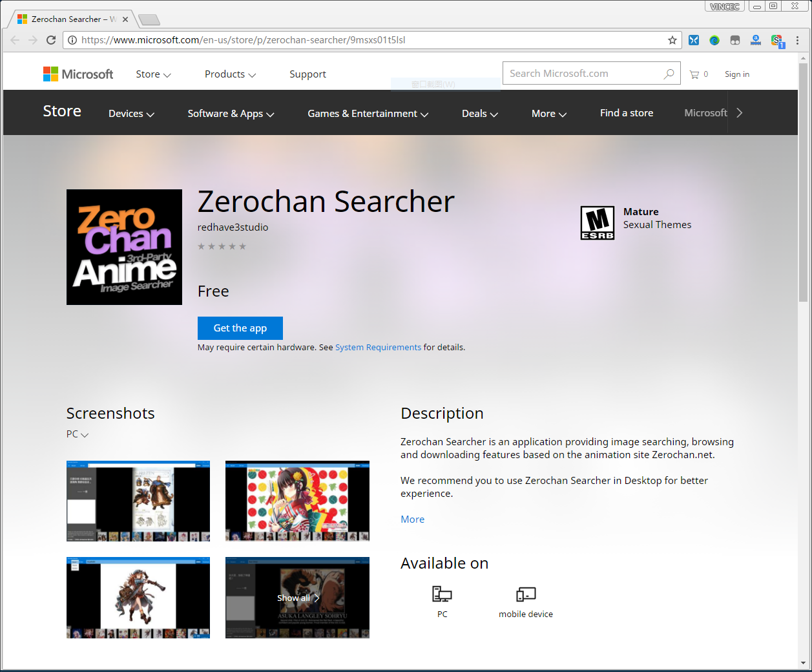Image resolution: width=812 pixels, height=672 pixels.
Task: Open the kimono girl screenshot thumbnail
Action: [x=297, y=501]
